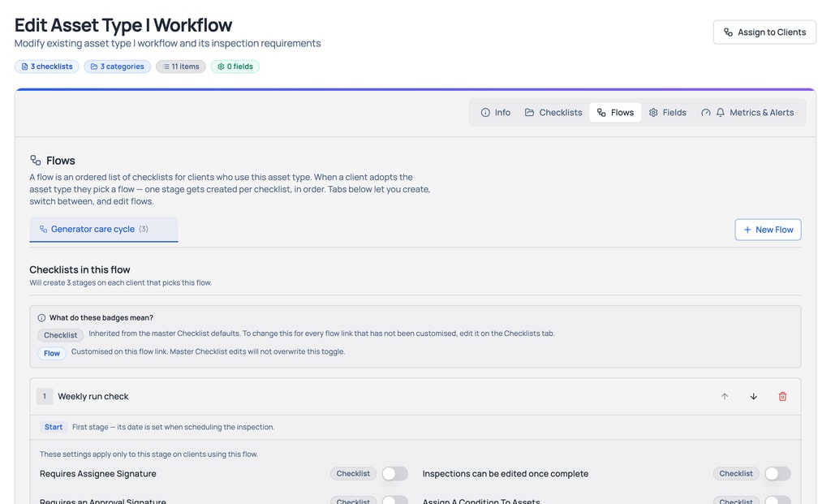The image size is (831, 504).
Task: Click the 11 items badge
Action: 181,67
